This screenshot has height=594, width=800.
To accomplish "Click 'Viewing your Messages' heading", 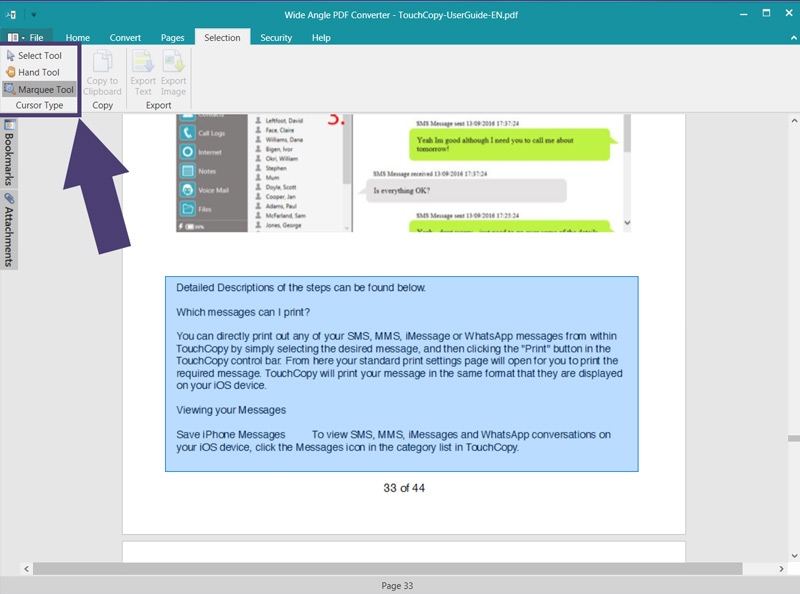I will (231, 410).
